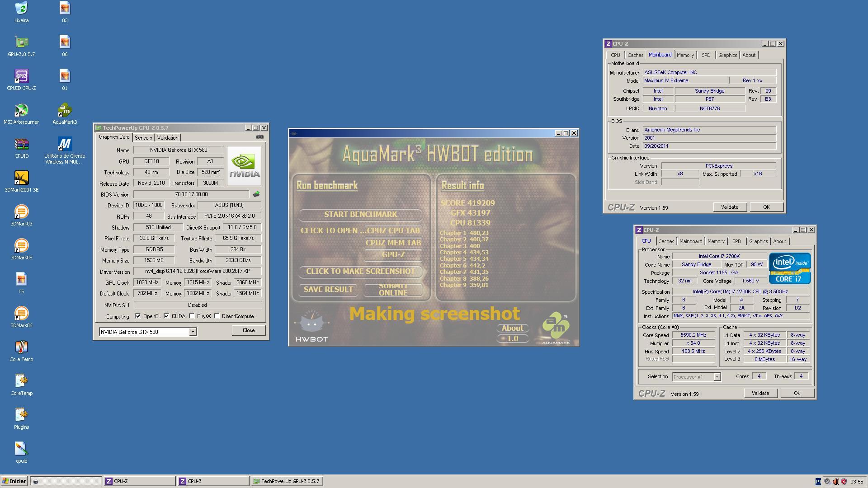The height and width of the screenshot is (488, 868).
Task: Open the desktop file named 05
Action: pos(21,283)
